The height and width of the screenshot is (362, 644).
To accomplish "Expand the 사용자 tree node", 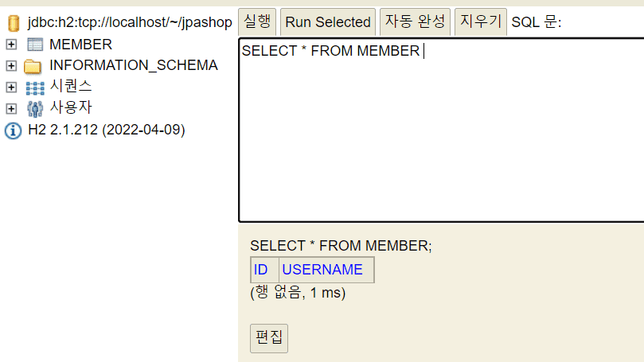I will click(x=11, y=108).
